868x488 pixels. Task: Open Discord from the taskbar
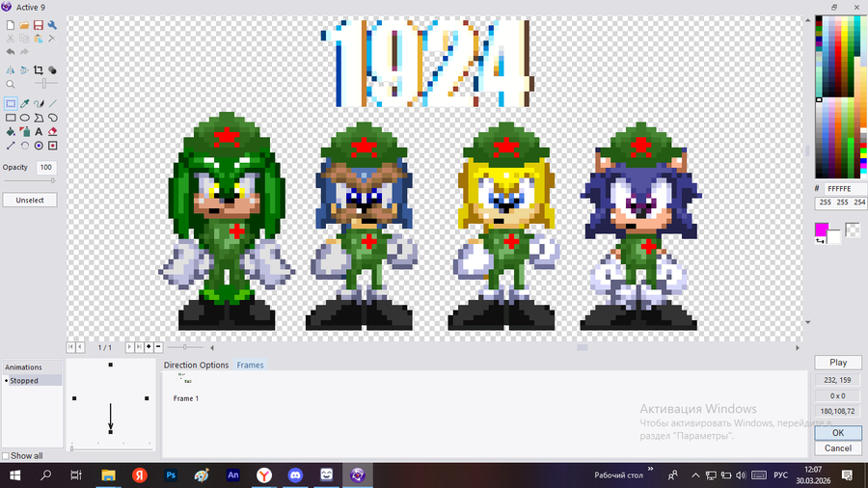pyautogui.click(x=296, y=475)
